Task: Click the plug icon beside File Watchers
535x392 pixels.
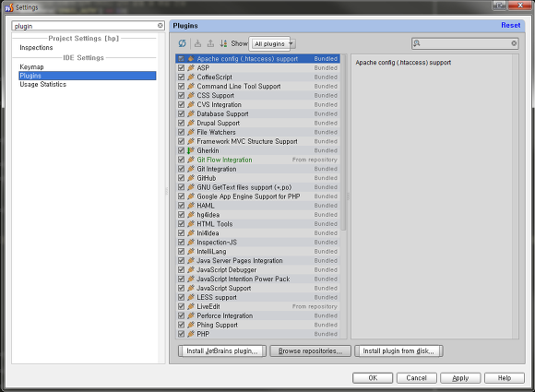Action: 191,132
